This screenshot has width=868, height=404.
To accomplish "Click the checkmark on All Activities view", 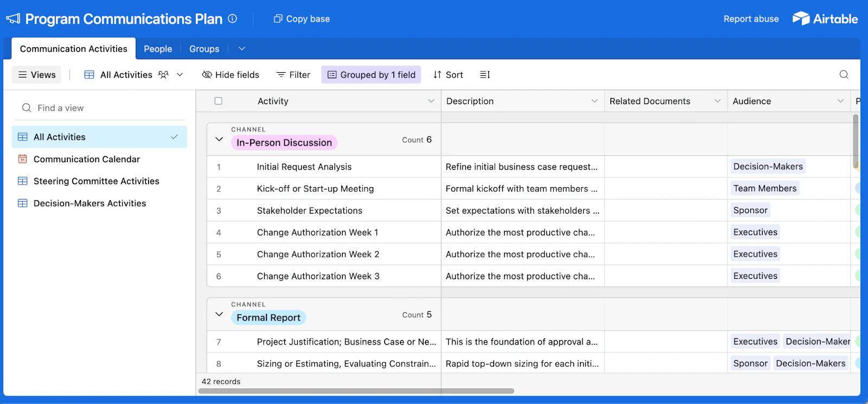I will click(174, 137).
